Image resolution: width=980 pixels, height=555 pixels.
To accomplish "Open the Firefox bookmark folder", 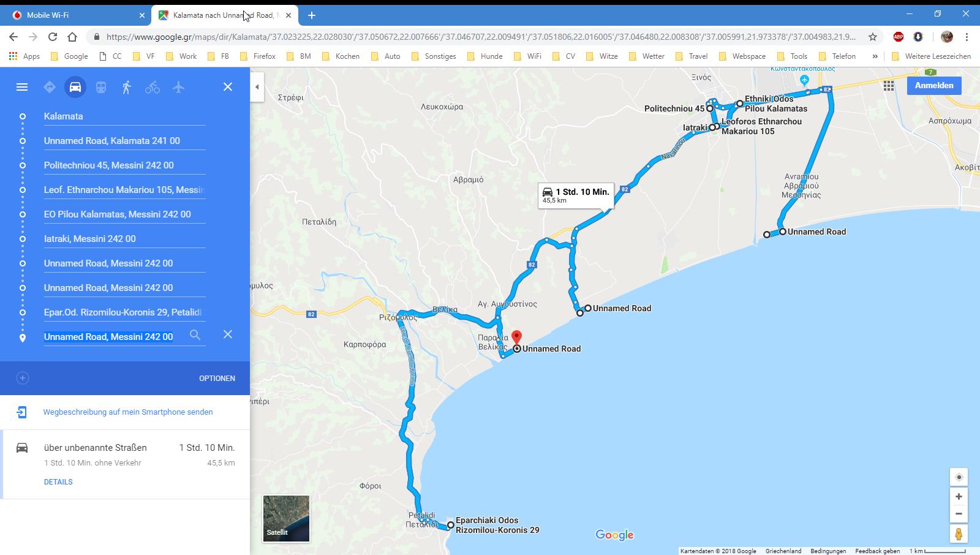I will point(257,56).
